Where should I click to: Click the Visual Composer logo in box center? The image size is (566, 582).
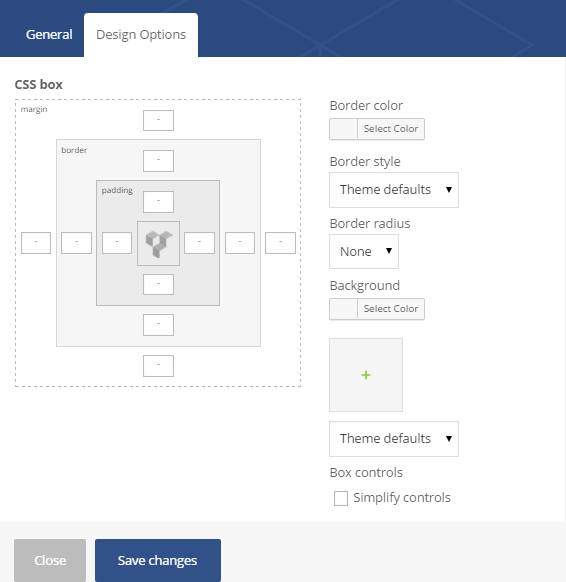coord(158,243)
